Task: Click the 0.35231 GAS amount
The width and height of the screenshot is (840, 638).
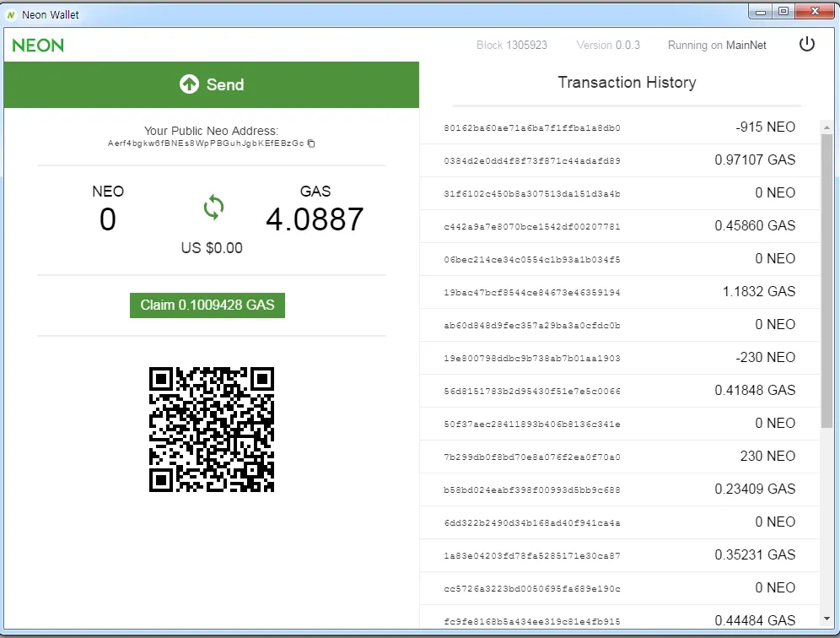Action: (755, 555)
